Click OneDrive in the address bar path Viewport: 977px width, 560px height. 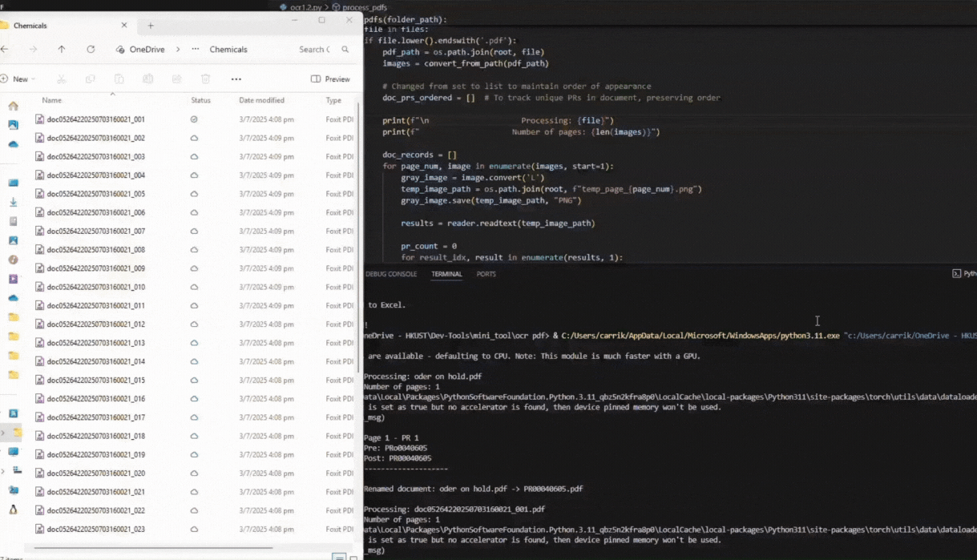pos(147,49)
